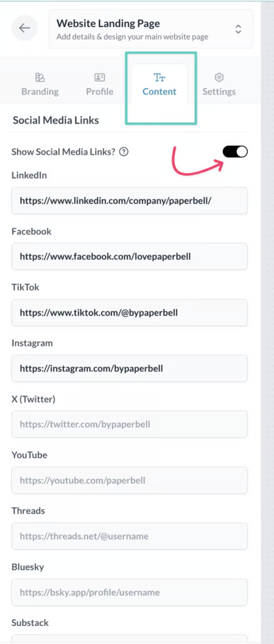The width and height of the screenshot is (274, 644).
Task: Open the Website Landing Page selector
Action: [151, 29]
